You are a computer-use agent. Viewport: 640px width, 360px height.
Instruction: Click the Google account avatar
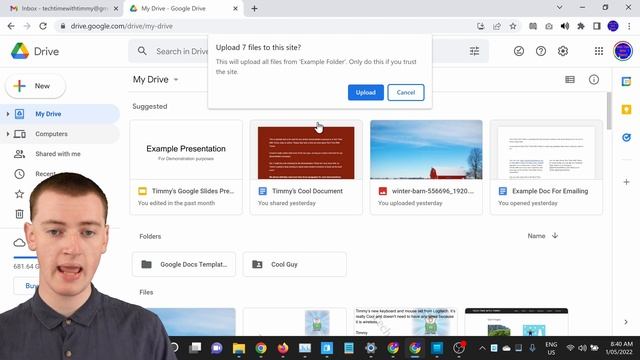[x=623, y=51]
